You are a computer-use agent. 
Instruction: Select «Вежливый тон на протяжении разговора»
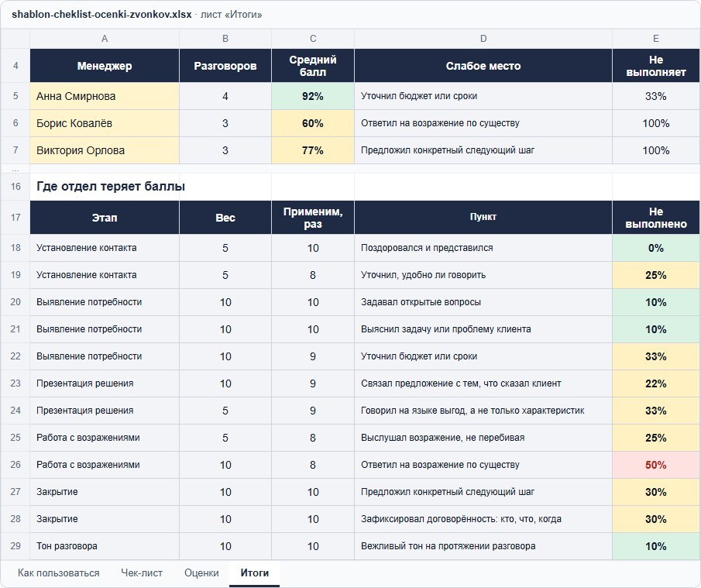(x=483, y=546)
